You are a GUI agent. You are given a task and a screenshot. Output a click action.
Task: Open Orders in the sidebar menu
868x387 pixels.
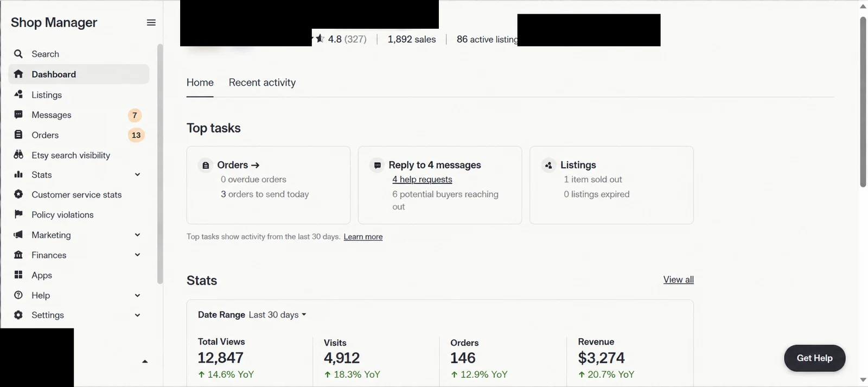45,135
